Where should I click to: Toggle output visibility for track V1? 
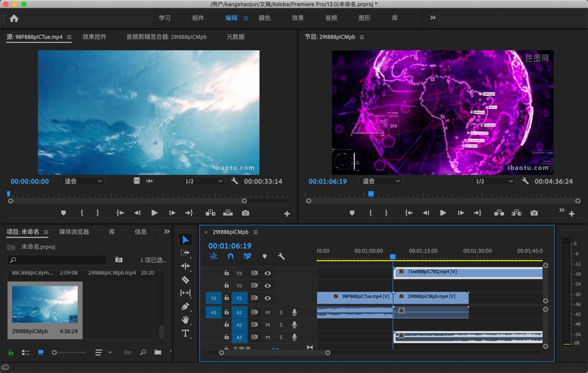tap(268, 298)
